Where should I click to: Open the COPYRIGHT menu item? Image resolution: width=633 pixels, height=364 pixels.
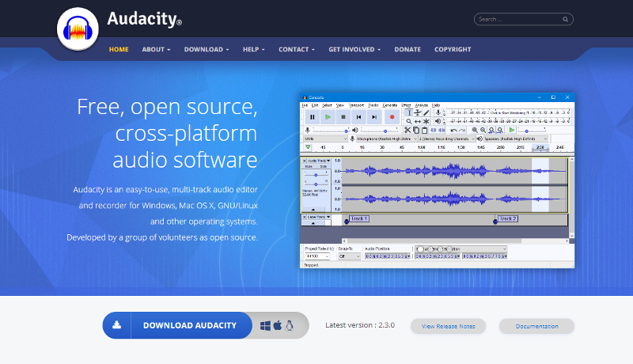click(x=453, y=49)
